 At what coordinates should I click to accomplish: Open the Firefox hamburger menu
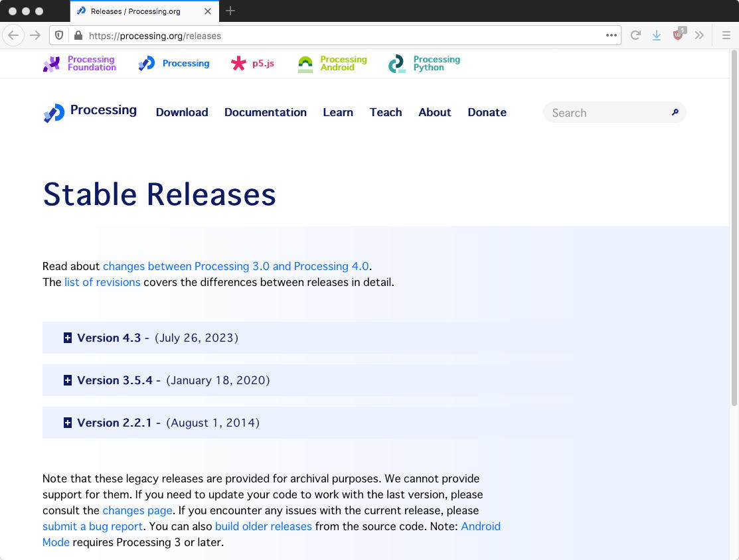[726, 35]
